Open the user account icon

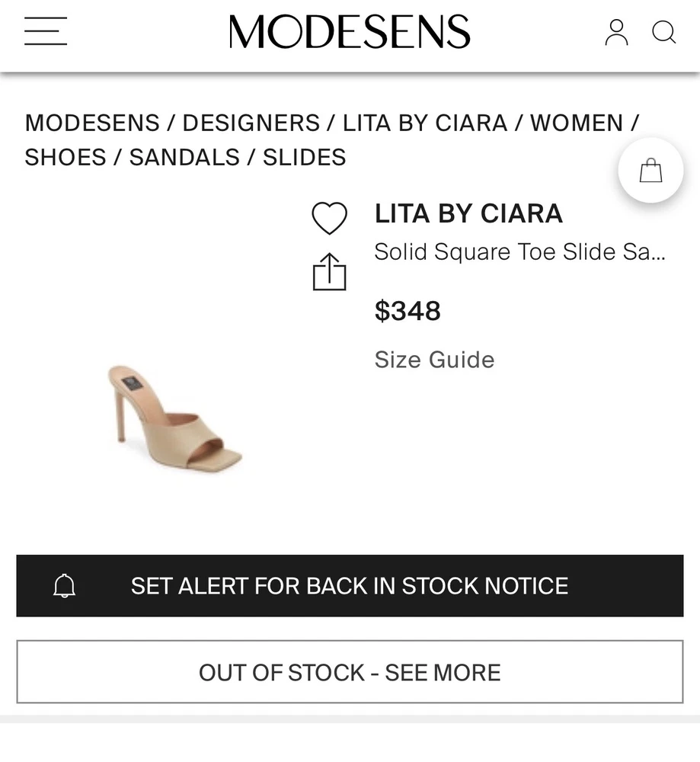tap(616, 32)
